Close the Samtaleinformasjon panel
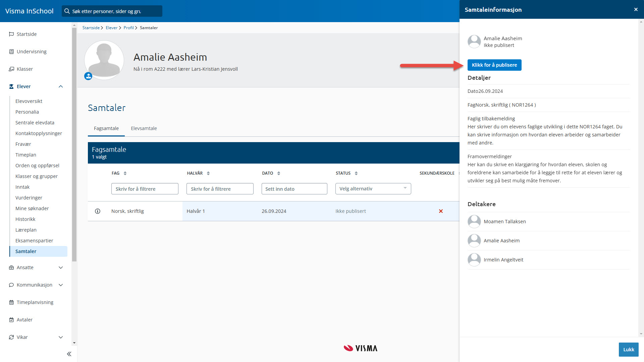 [636, 9]
